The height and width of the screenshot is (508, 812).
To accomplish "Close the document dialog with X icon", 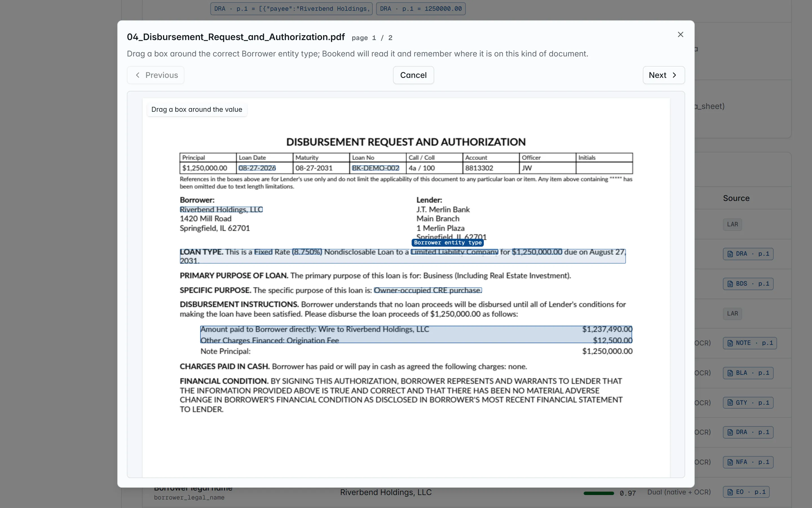I will [x=680, y=35].
